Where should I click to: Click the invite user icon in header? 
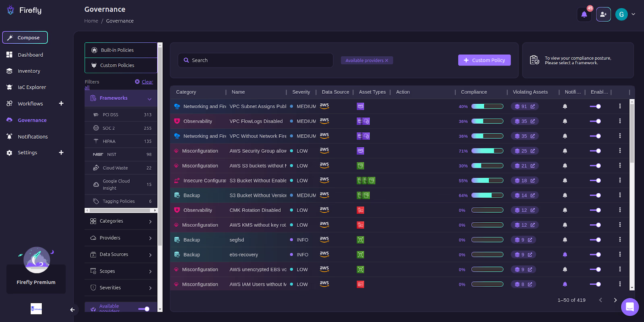tap(603, 14)
